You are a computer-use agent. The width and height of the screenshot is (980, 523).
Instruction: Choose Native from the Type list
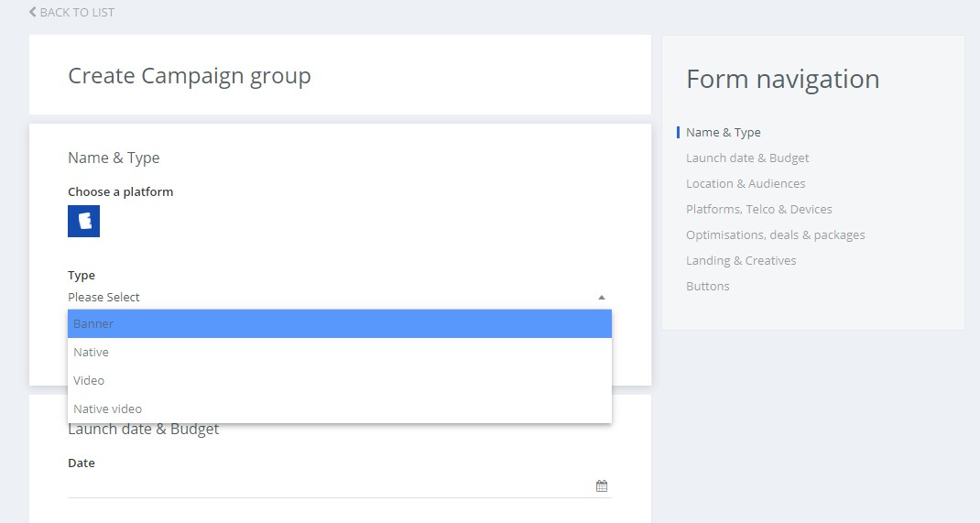(x=340, y=352)
